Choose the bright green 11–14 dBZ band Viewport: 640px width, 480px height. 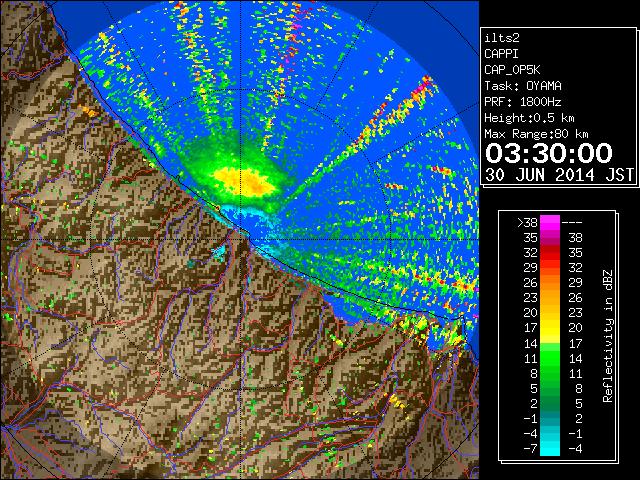(550, 358)
